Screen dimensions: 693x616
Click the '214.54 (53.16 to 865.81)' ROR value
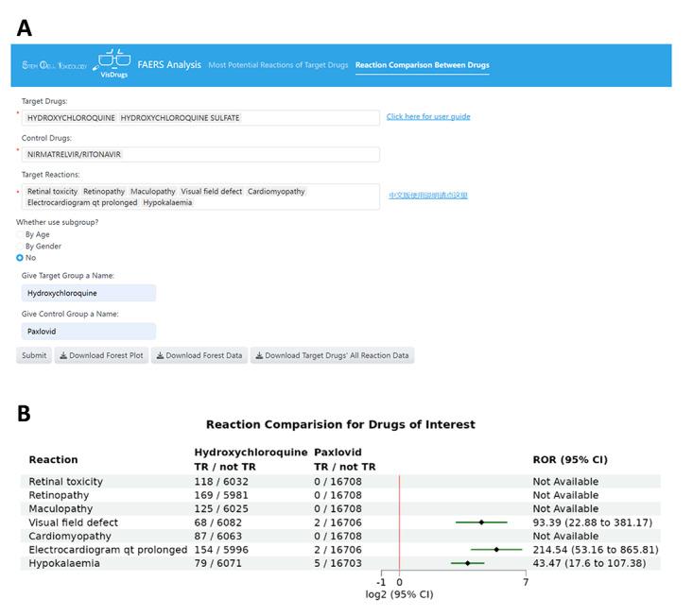pyautogui.click(x=596, y=550)
